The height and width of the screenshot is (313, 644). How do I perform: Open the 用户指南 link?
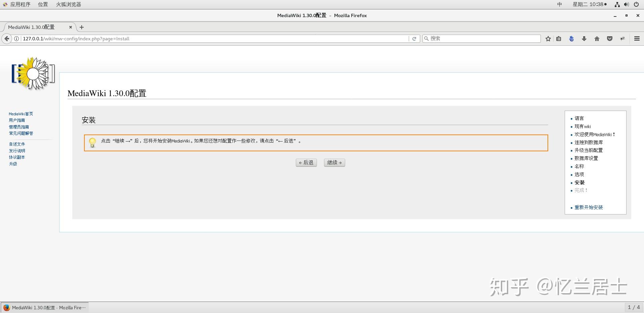[x=17, y=120]
